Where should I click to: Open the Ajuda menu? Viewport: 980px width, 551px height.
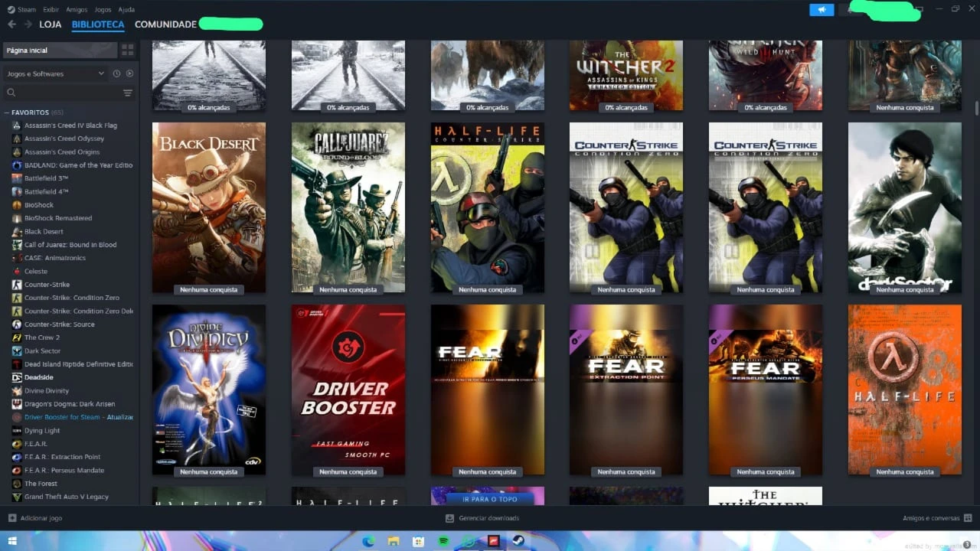coord(126,10)
